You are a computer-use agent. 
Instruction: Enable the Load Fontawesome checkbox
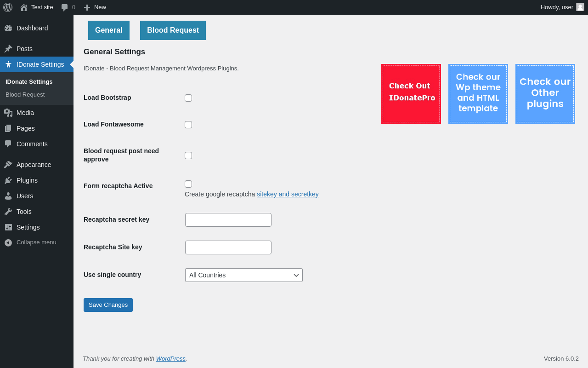[188, 125]
